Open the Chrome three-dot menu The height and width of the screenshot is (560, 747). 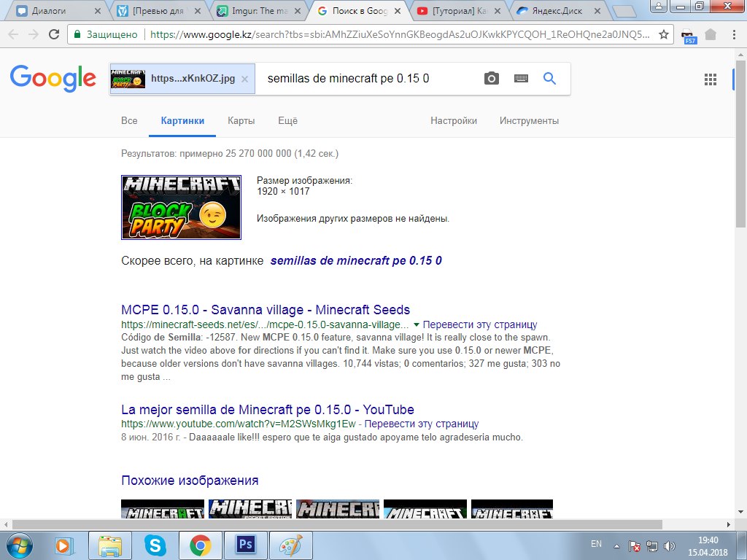coord(734,34)
